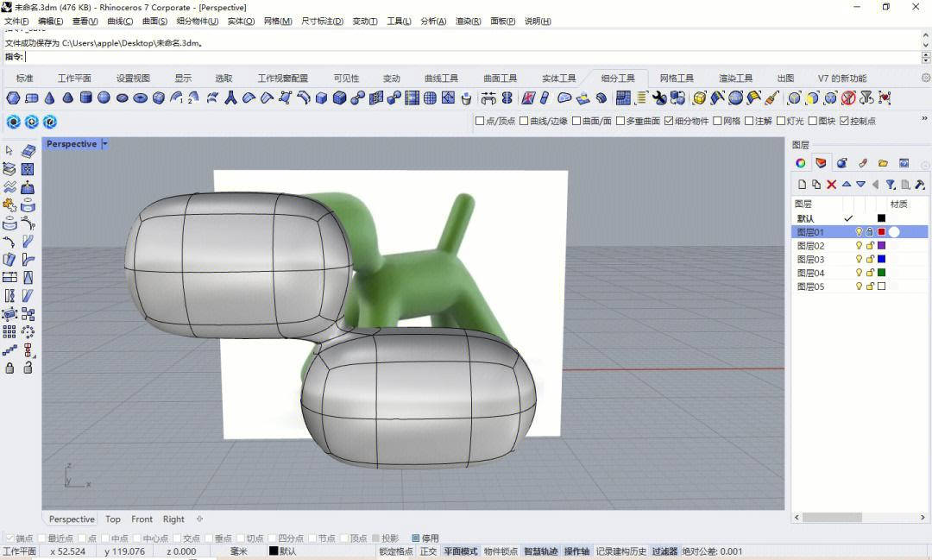Move layer up with the up arrow
The height and width of the screenshot is (560, 932).
click(847, 185)
